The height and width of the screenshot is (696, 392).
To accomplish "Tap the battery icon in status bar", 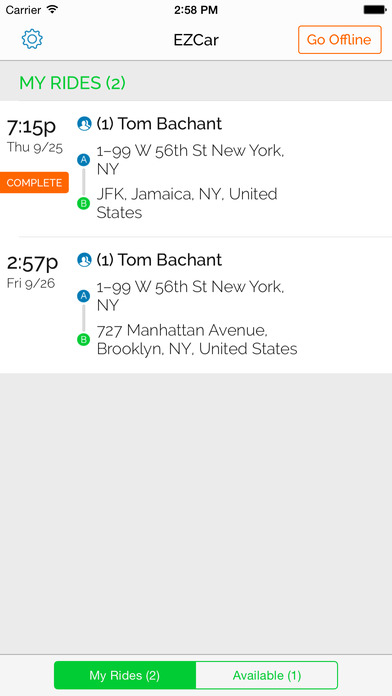I will click(374, 9).
